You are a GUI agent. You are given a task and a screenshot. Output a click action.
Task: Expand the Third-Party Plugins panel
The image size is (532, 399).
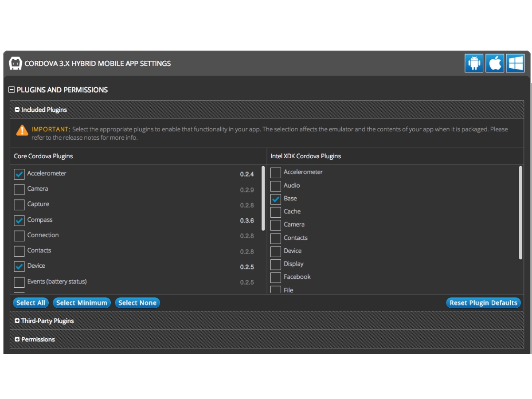17,321
